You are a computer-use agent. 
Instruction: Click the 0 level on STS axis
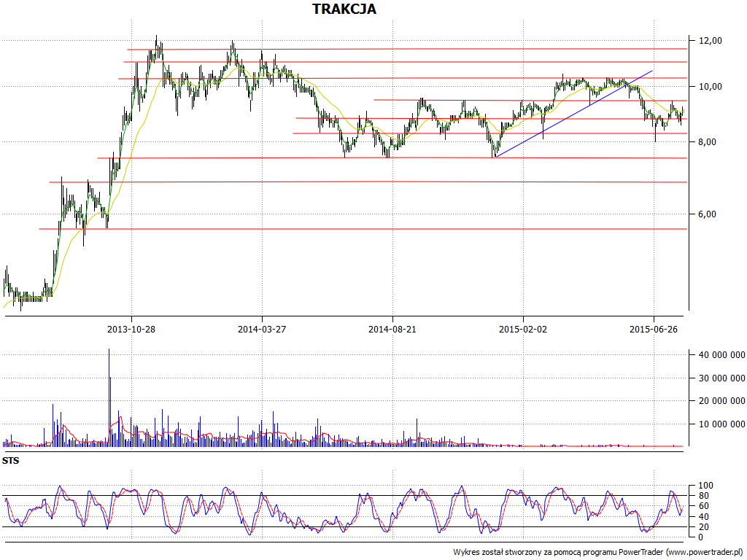coord(701,537)
